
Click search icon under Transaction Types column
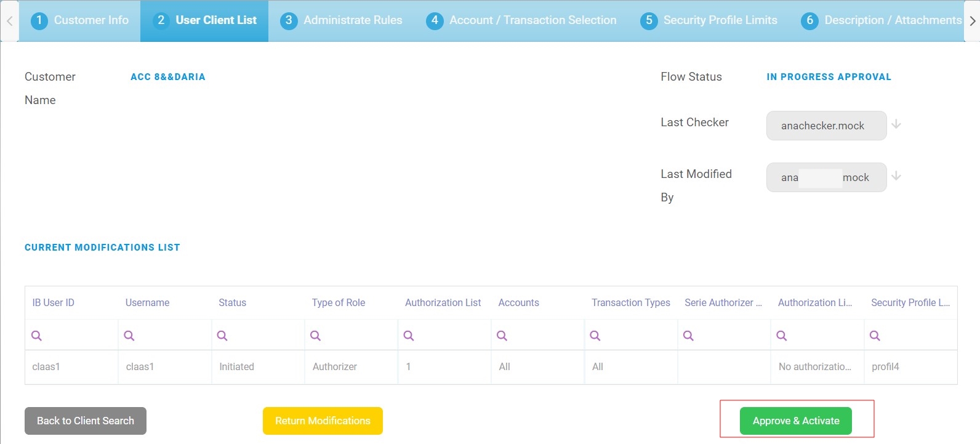click(x=595, y=336)
